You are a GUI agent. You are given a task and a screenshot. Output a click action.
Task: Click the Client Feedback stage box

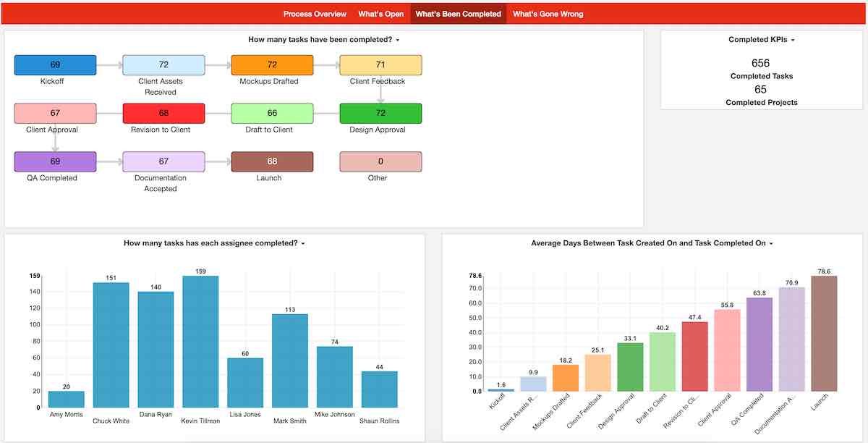tap(380, 64)
